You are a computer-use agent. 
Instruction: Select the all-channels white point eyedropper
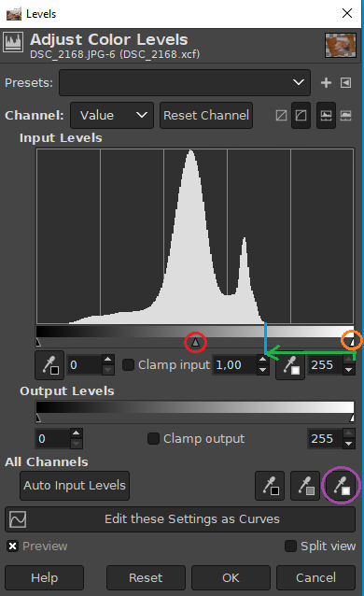pos(341,486)
